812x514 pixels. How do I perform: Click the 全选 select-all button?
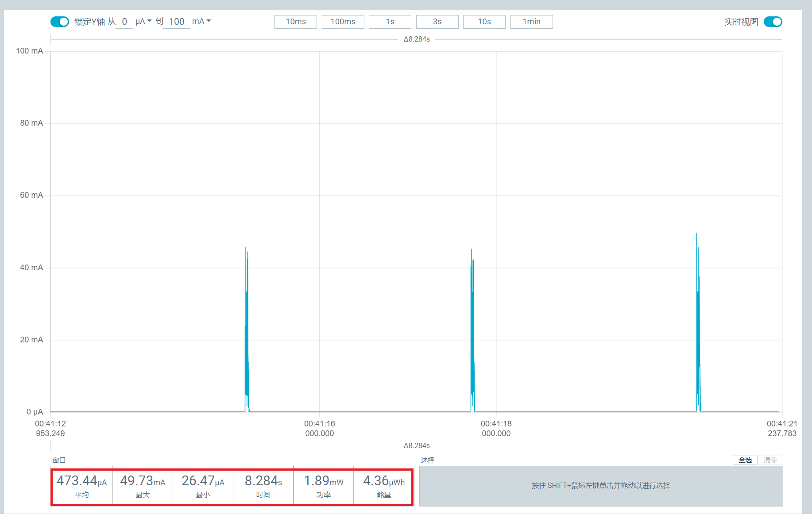point(745,460)
